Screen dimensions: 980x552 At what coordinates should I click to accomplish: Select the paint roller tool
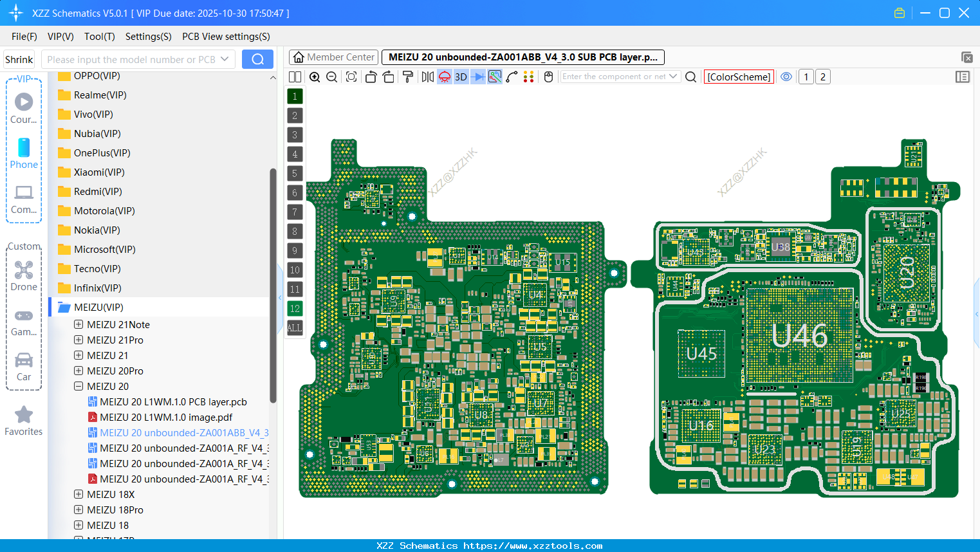click(408, 77)
